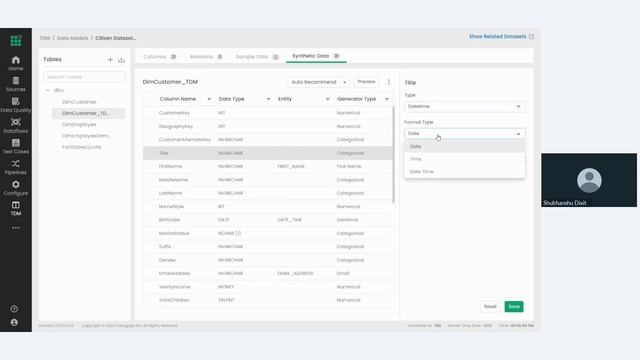Open the Data Quality sidebar icon

pos(16,102)
